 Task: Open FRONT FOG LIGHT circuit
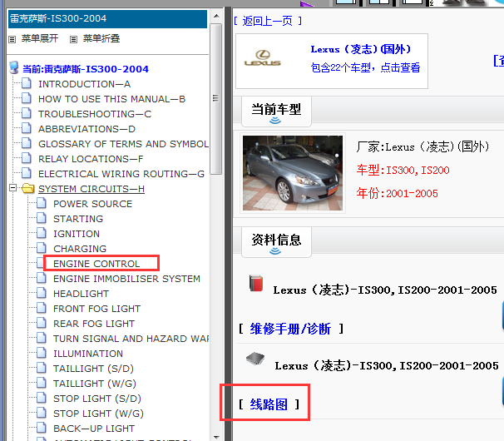(x=96, y=309)
